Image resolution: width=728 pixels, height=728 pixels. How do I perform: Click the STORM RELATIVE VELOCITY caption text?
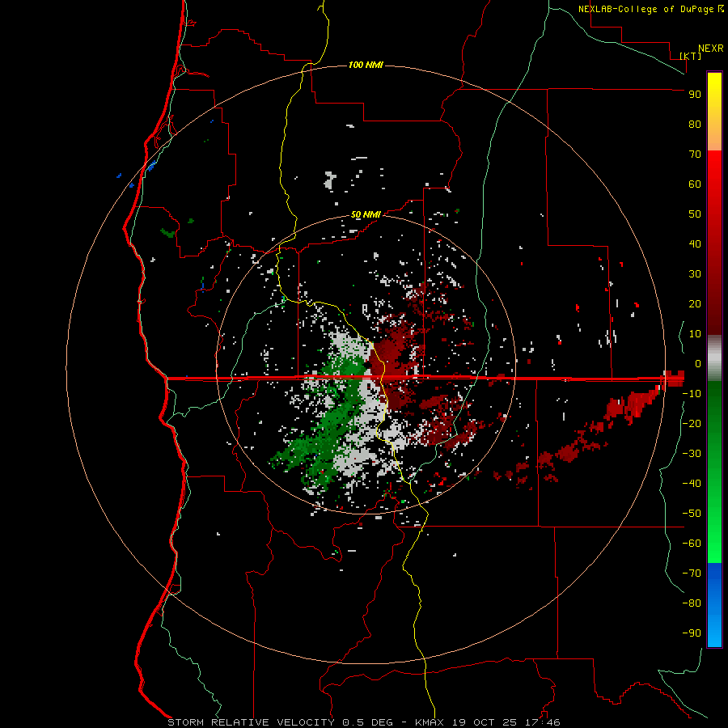[251, 722]
